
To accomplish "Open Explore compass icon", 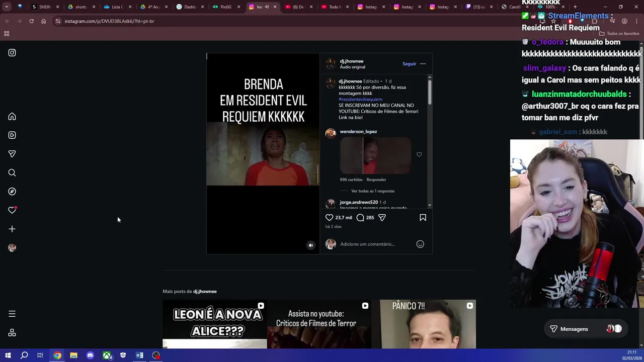I will [x=12, y=192].
